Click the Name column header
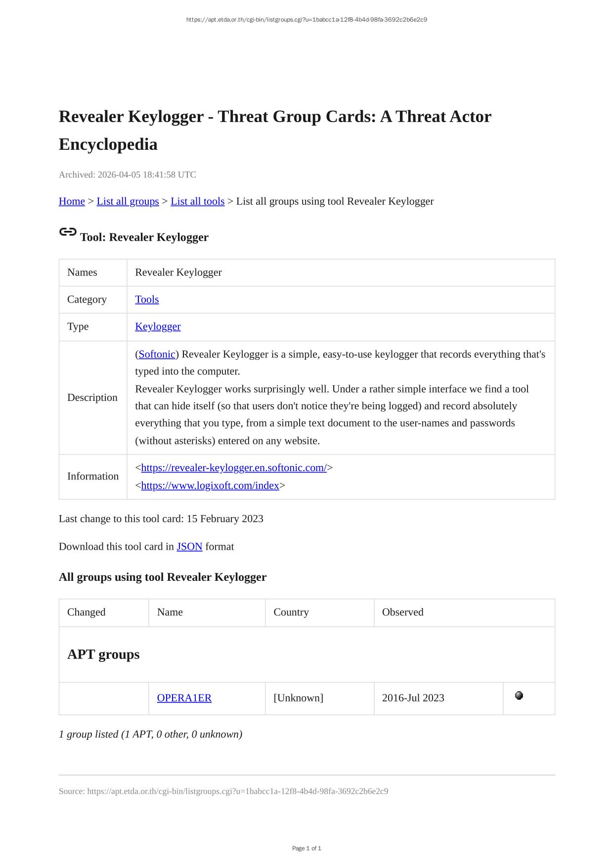The height and width of the screenshot is (868, 614). (x=170, y=612)
